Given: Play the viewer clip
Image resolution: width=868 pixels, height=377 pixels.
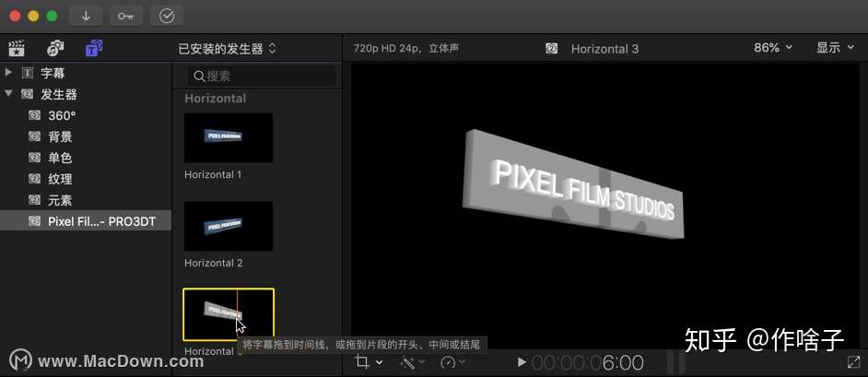Looking at the screenshot, I should [521, 362].
